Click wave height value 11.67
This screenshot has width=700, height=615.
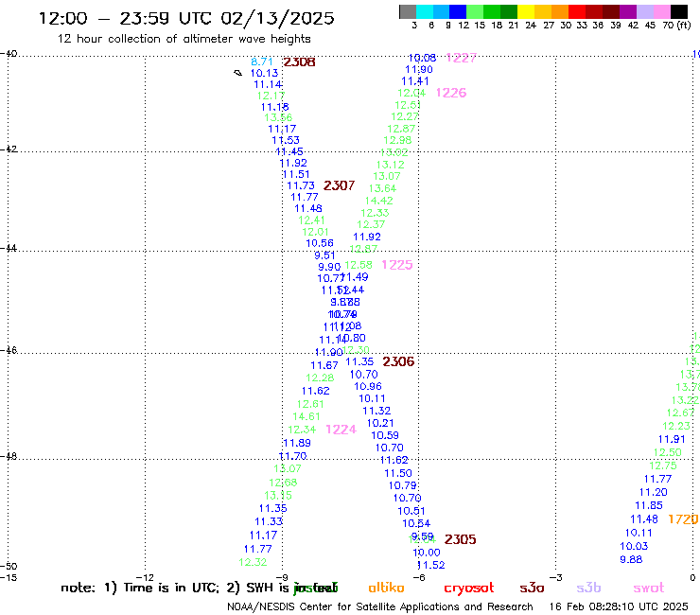point(324,365)
